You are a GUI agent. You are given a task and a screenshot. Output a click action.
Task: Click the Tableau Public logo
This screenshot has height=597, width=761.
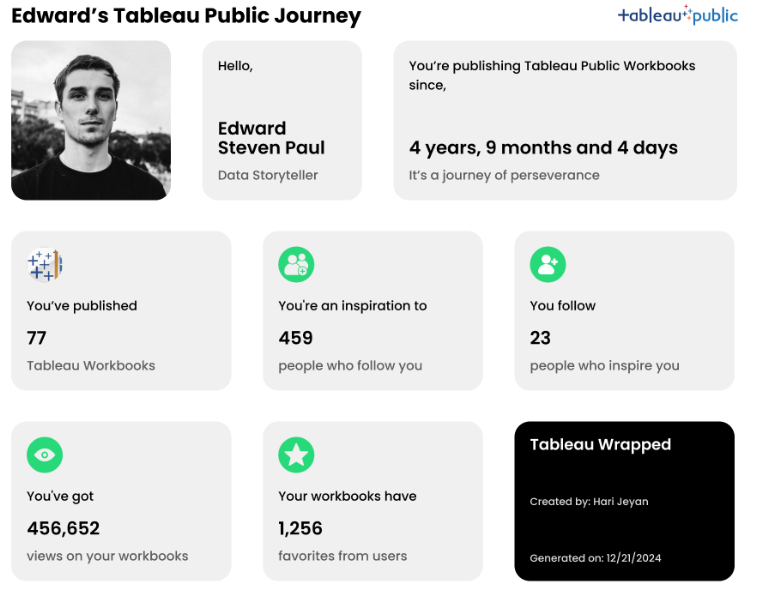click(677, 15)
